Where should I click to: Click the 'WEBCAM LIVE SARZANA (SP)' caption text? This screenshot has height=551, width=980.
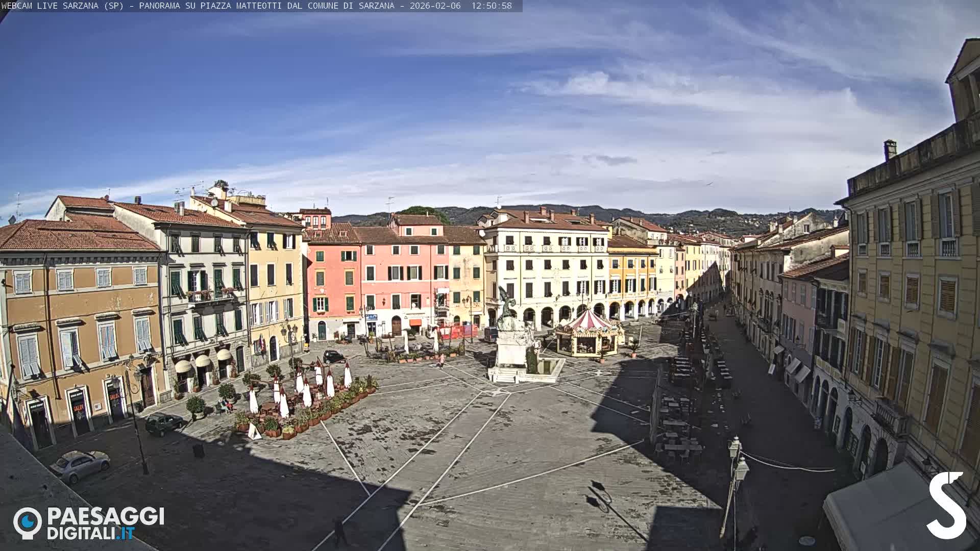click(62, 6)
